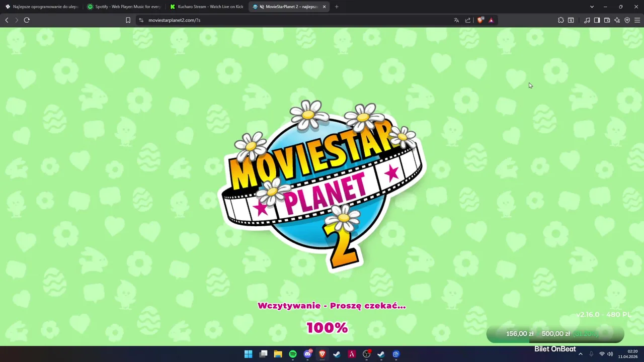The image size is (644, 362).
Task: Go forward in browser history
Action: [x=17, y=20]
